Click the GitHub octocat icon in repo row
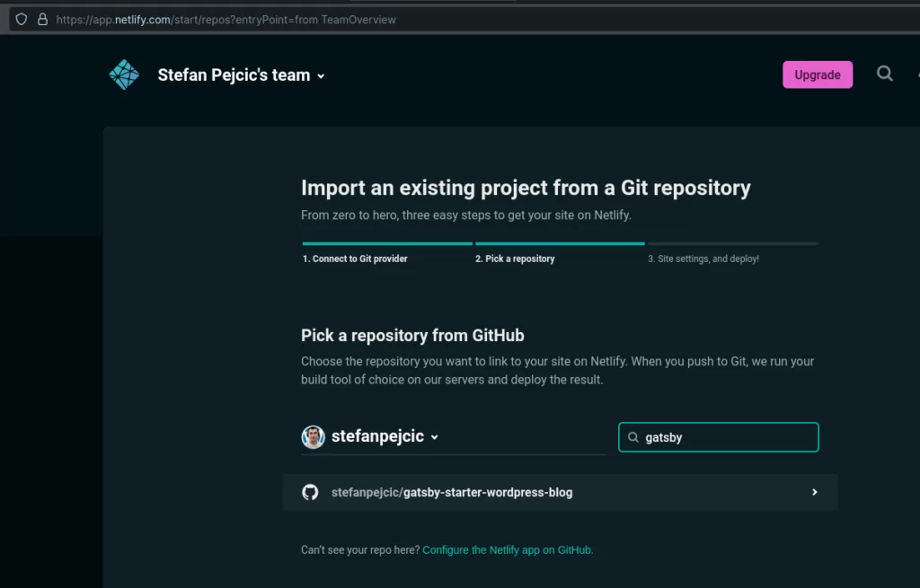Image resolution: width=920 pixels, height=588 pixels. point(310,492)
